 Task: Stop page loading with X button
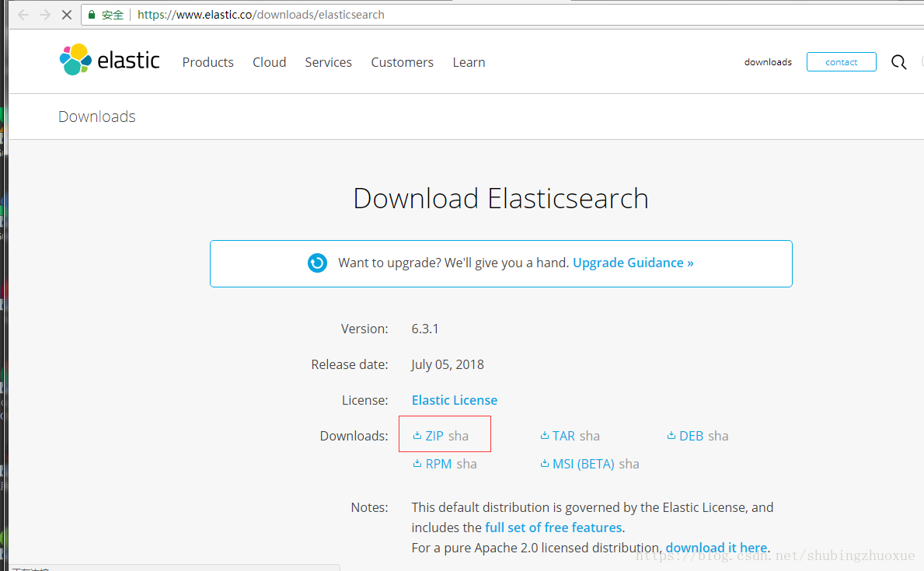(x=66, y=15)
